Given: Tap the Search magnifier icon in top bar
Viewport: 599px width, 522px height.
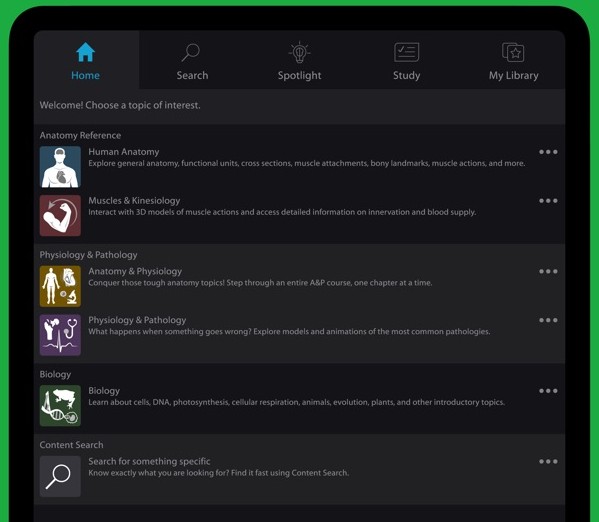Looking at the screenshot, I should (191, 52).
